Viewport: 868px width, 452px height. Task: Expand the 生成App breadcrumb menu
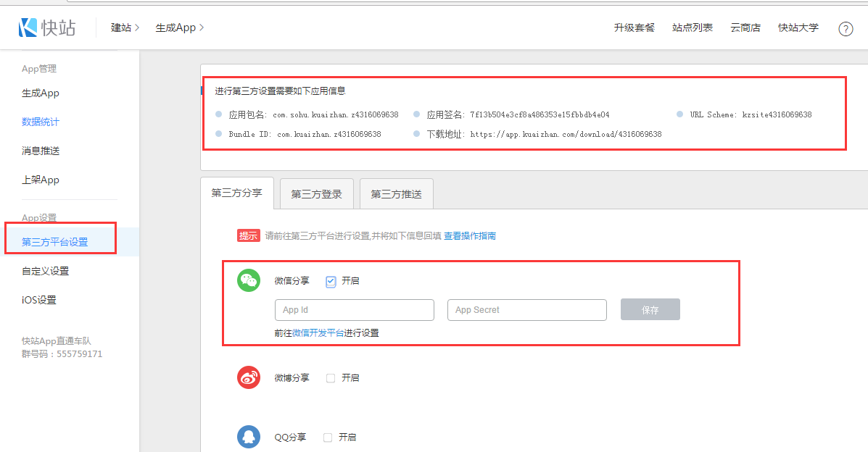pyautogui.click(x=179, y=28)
